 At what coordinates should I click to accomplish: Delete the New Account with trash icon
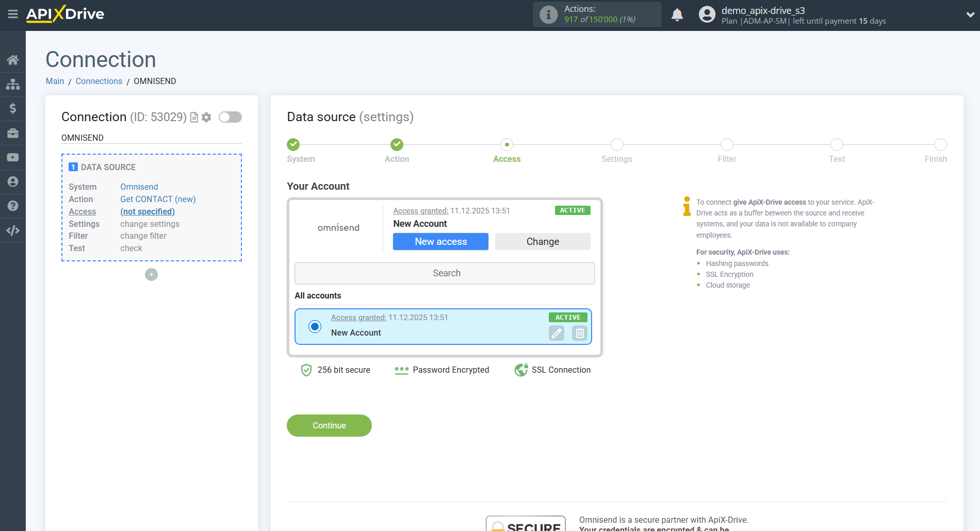click(x=579, y=333)
